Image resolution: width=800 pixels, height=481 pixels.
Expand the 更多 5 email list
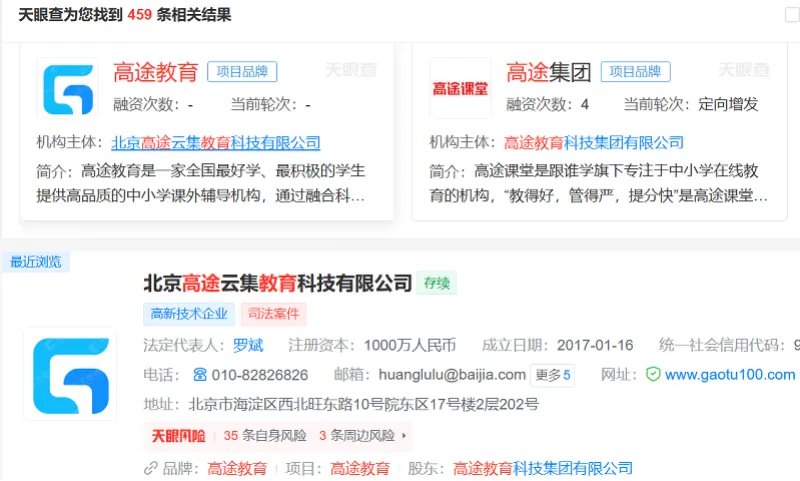[553, 375]
